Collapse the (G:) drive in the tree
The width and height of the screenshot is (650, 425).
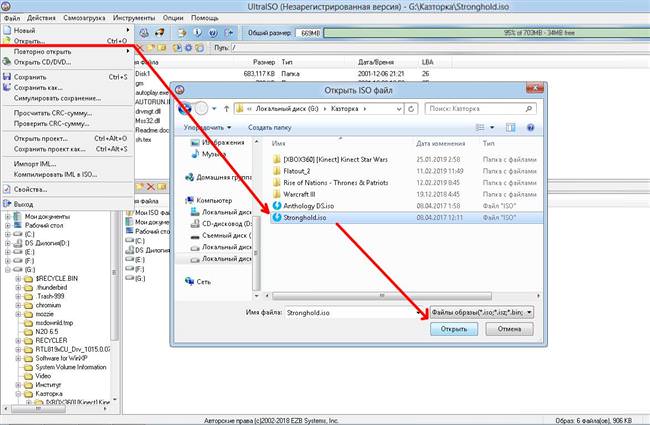click(7, 270)
